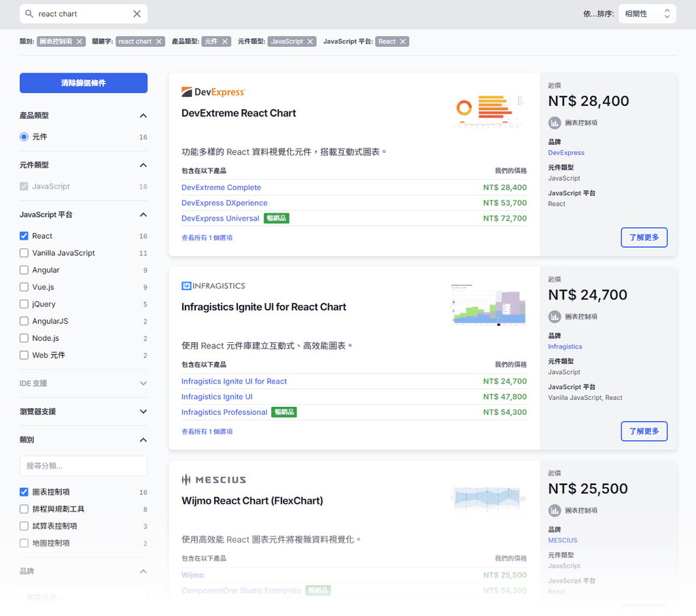
Task: Check the jQuery platform checkbox
Action: point(24,304)
